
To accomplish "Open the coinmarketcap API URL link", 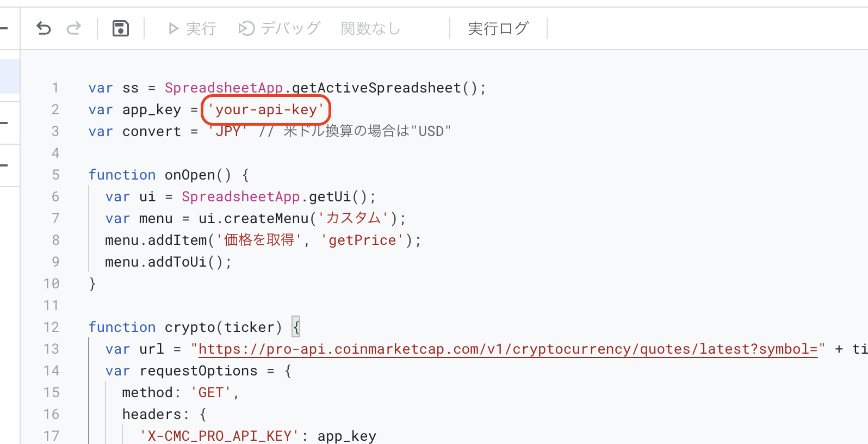I will tap(508, 349).
